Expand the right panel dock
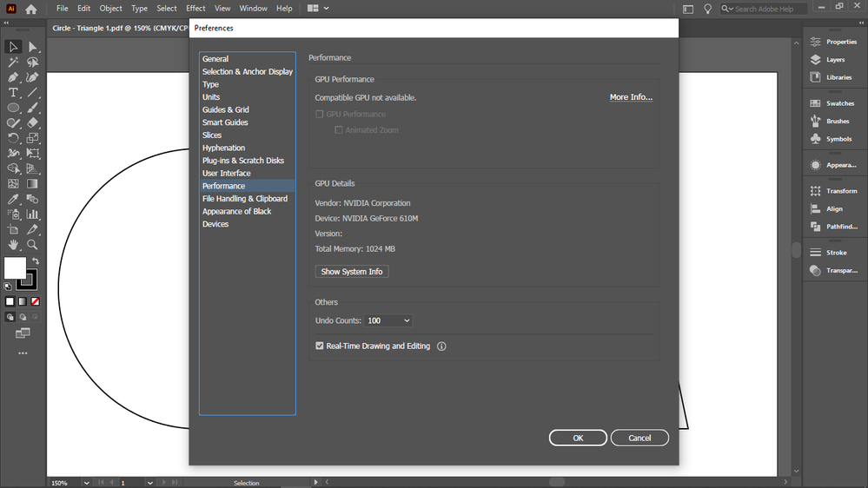This screenshot has height=488, width=868. tap(861, 23)
